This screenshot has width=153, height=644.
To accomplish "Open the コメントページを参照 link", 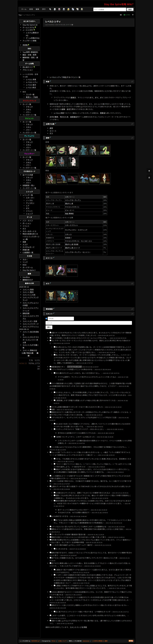I will tap(78, 627).
